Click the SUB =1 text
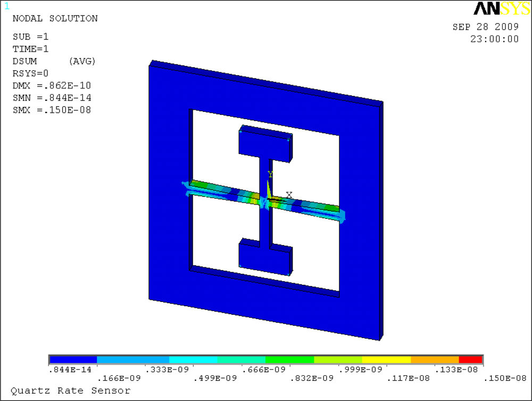This screenshot has width=532, height=401. (x=30, y=37)
